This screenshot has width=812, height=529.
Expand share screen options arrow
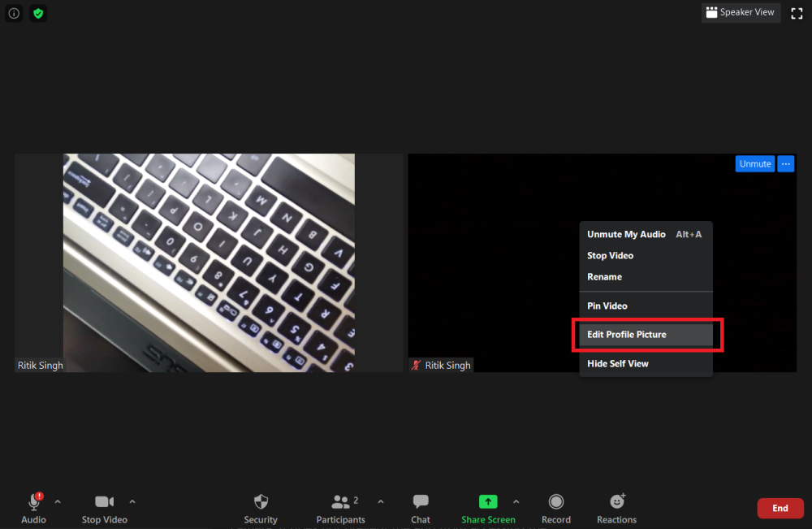point(516,501)
